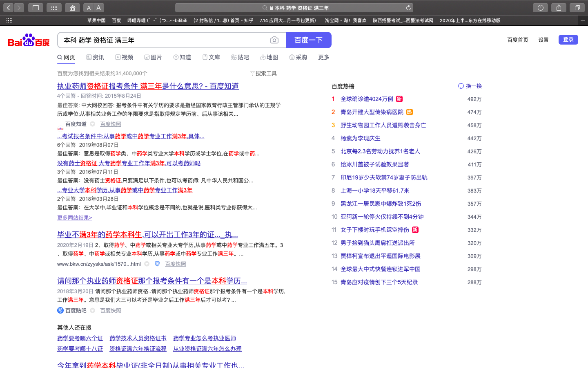Open hot topic 贾樟柯宣布退出平遥国际电影展

pos(381,256)
